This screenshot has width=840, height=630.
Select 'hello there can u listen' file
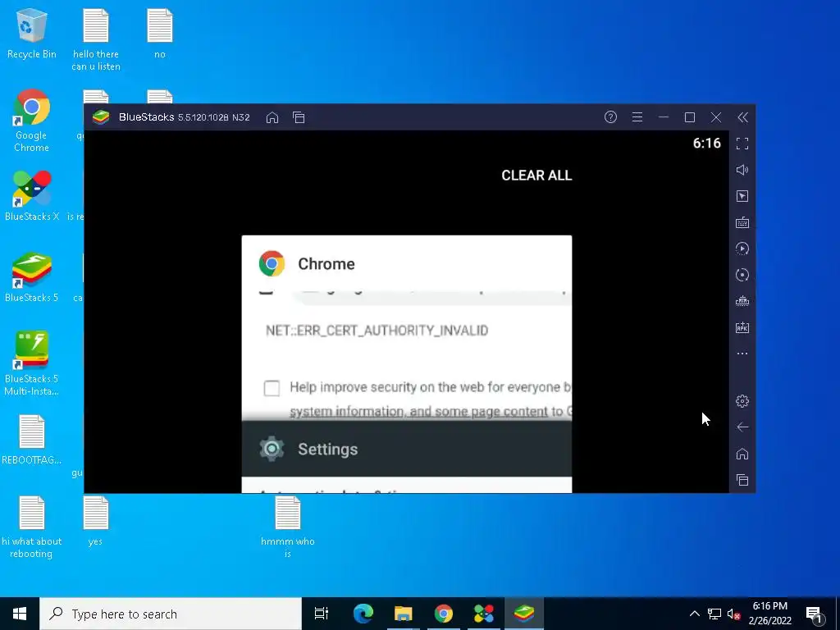(96, 39)
